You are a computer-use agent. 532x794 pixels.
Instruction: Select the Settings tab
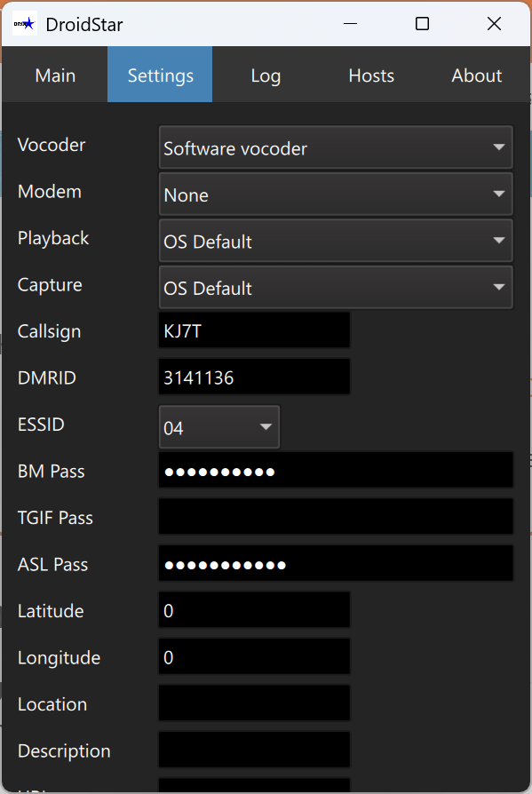159,75
